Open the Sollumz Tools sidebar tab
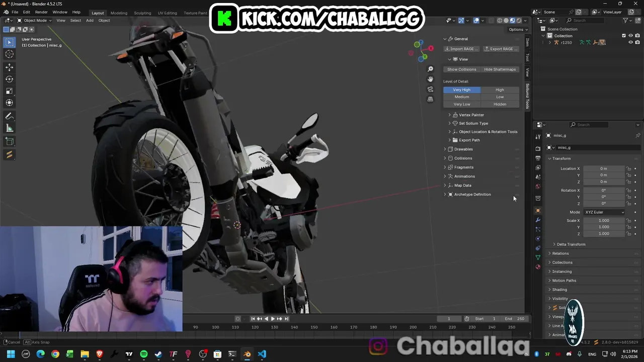The width and height of the screenshot is (644, 362). click(527, 96)
